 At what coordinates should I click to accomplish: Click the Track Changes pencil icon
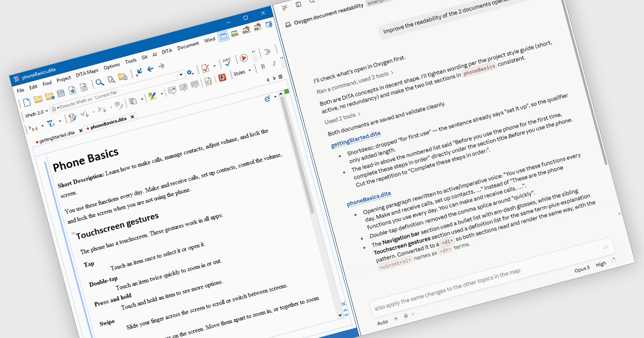(x=72, y=117)
